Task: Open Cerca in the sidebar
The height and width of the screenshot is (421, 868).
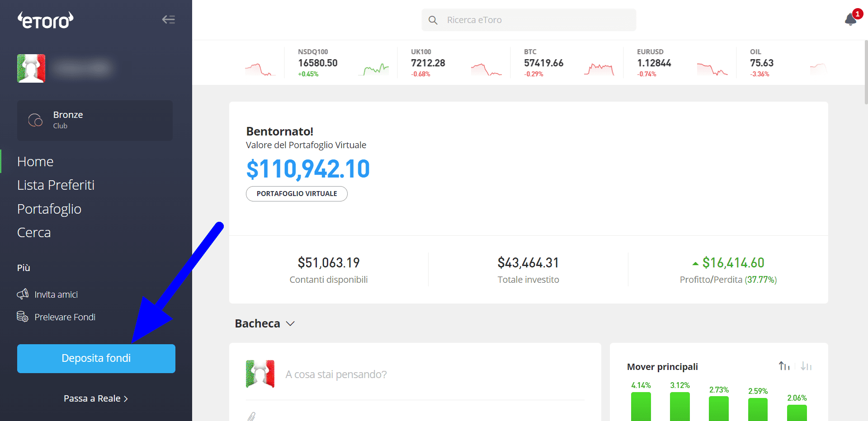Action: [x=34, y=232]
